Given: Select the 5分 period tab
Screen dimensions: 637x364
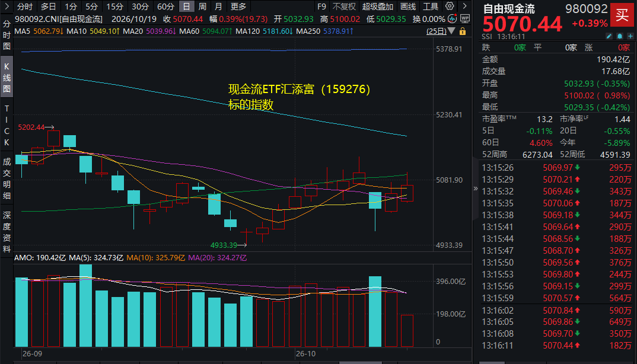Looking at the screenshot, I should 92,7.
